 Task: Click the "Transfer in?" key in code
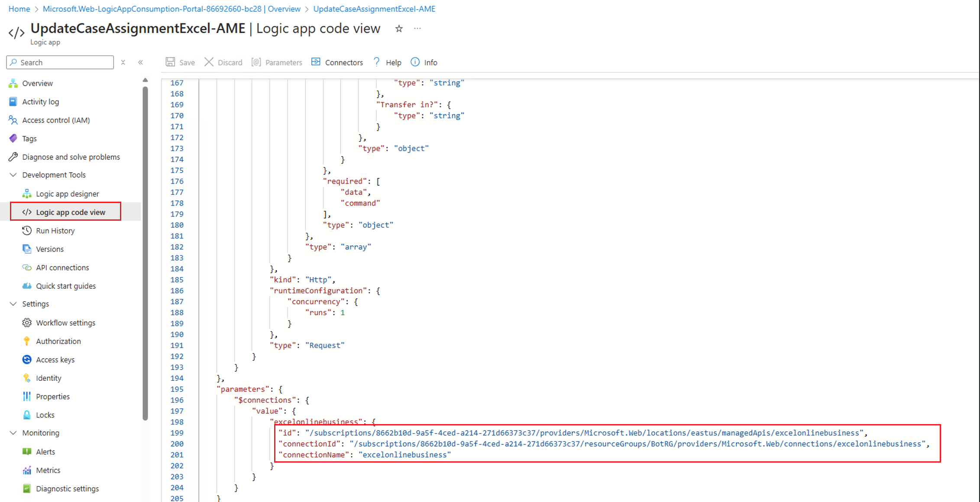(x=407, y=105)
